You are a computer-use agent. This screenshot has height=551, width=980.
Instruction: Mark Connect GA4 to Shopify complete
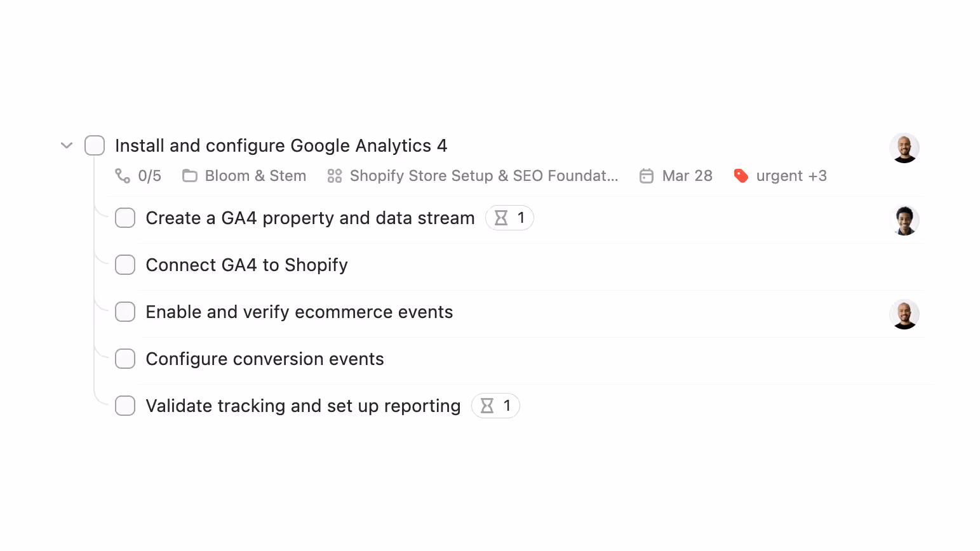click(125, 265)
